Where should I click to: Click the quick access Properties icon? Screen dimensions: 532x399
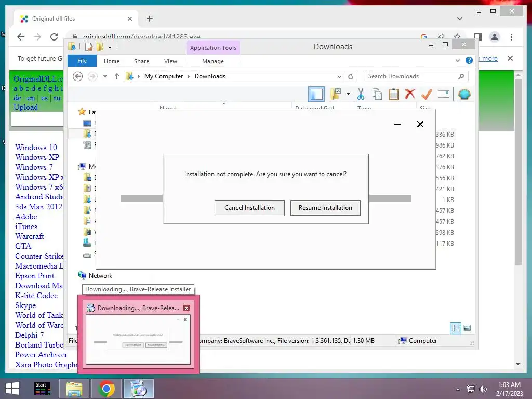[x=88, y=47]
